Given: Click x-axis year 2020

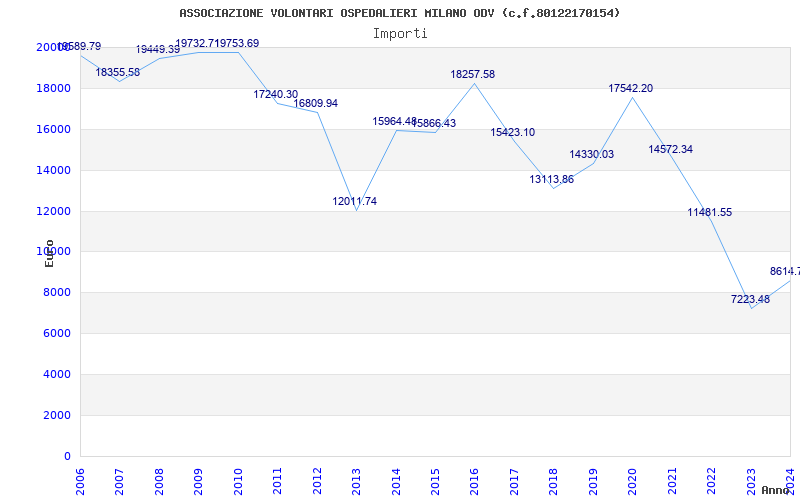Looking at the screenshot, I should [x=633, y=481].
